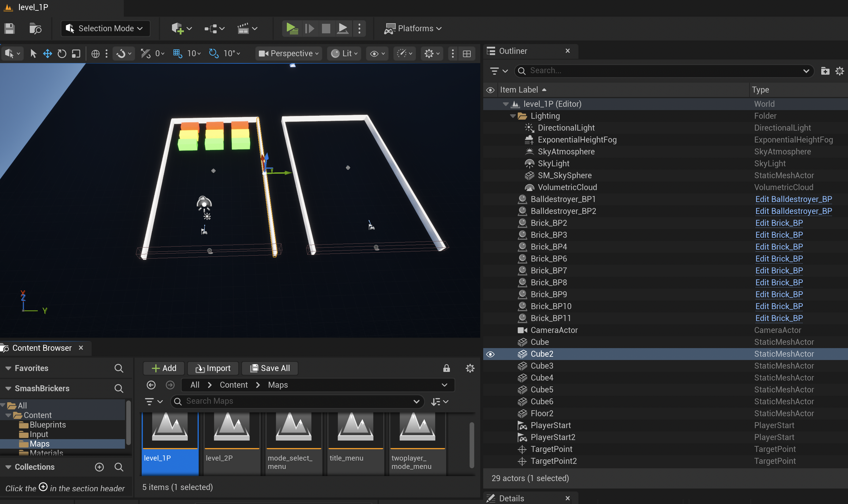
Task: Open the Content Drawer browse icon in the toolbar
Action: 35,28
